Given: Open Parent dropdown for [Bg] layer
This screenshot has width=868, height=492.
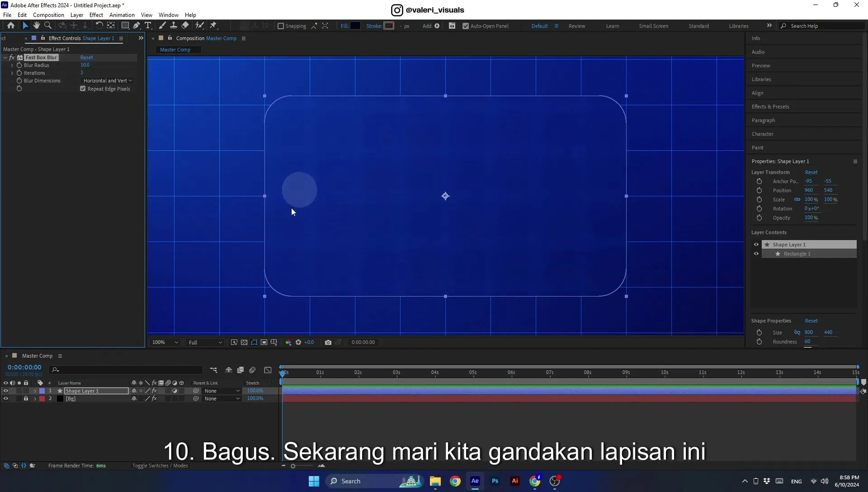Looking at the screenshot, I should coord(222,399).
